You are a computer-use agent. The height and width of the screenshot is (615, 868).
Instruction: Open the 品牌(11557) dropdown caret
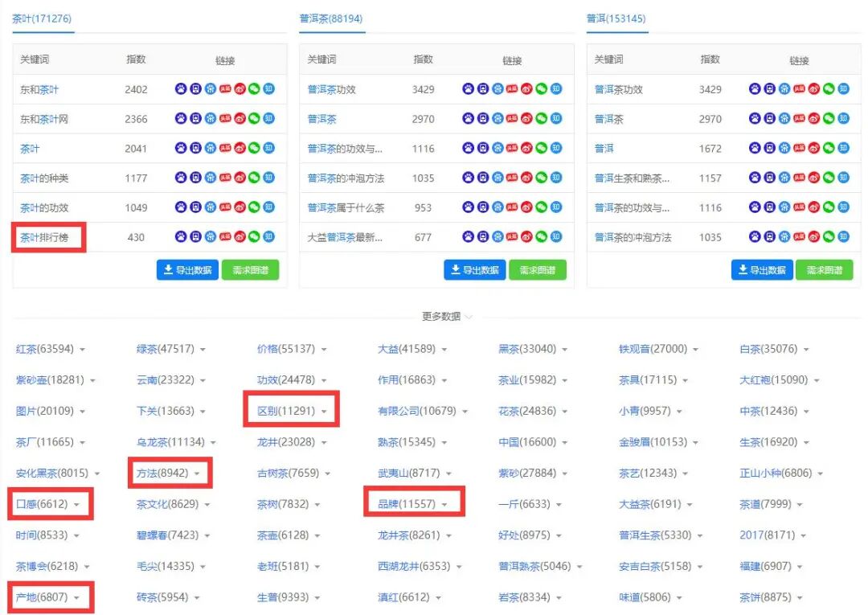(x=444, y=505)
